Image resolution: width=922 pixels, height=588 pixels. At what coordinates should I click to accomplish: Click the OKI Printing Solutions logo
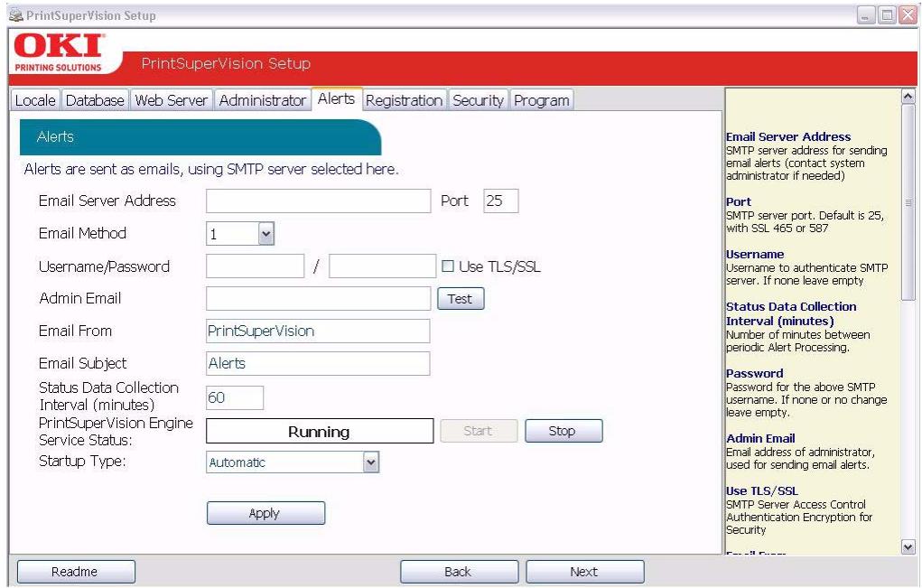pos(59,53)
